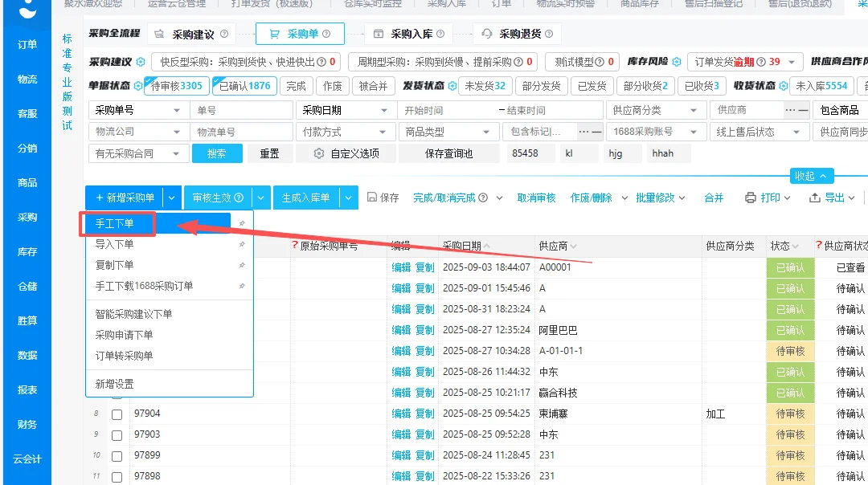Pin the 手工下单 menu entry
868x485 pixels.
pos(242,223)
